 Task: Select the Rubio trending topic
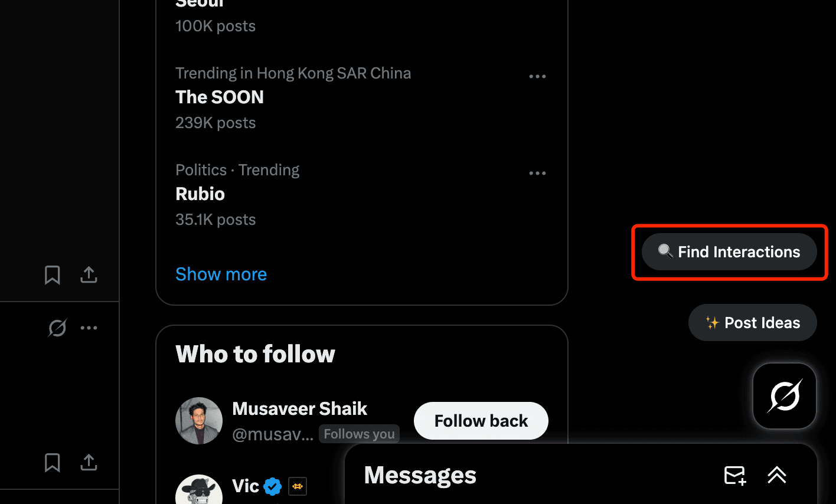[200, 194]
